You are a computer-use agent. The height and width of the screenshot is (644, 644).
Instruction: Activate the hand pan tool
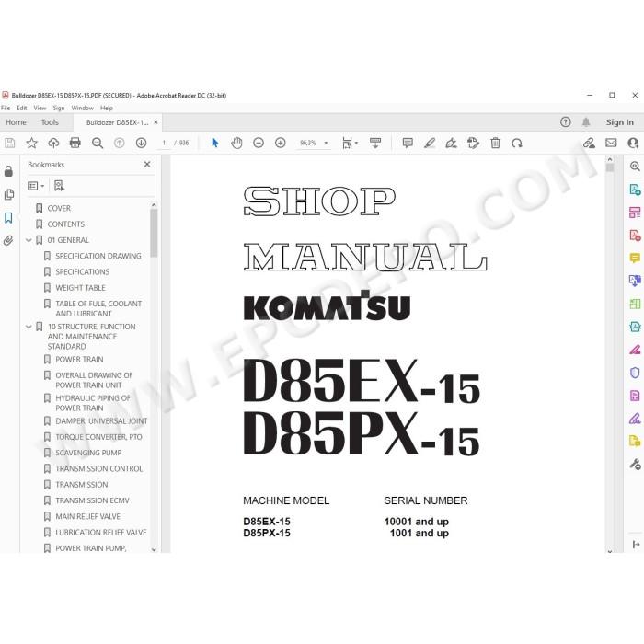pos(236,143)
